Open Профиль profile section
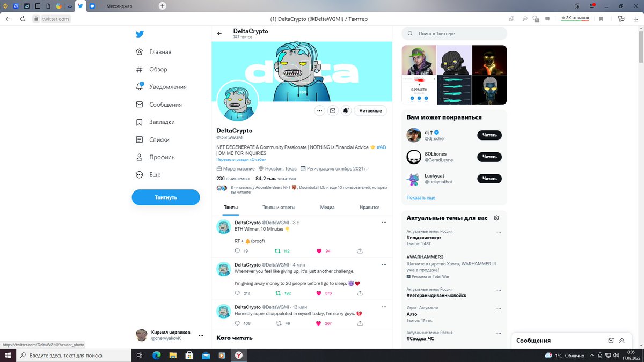Screen dimensions: 644x362 pyautogui.click(x=155, y=157)
